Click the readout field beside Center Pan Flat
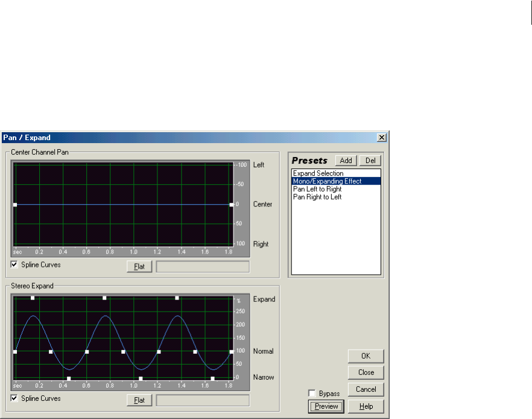This screenshot has height=419, width=532. (x=203, y=266)
